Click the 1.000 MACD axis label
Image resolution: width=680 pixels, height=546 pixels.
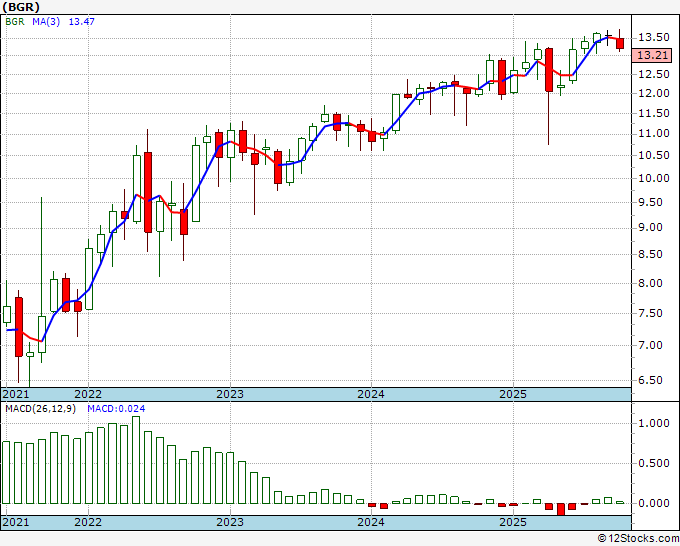pos(654,423)
